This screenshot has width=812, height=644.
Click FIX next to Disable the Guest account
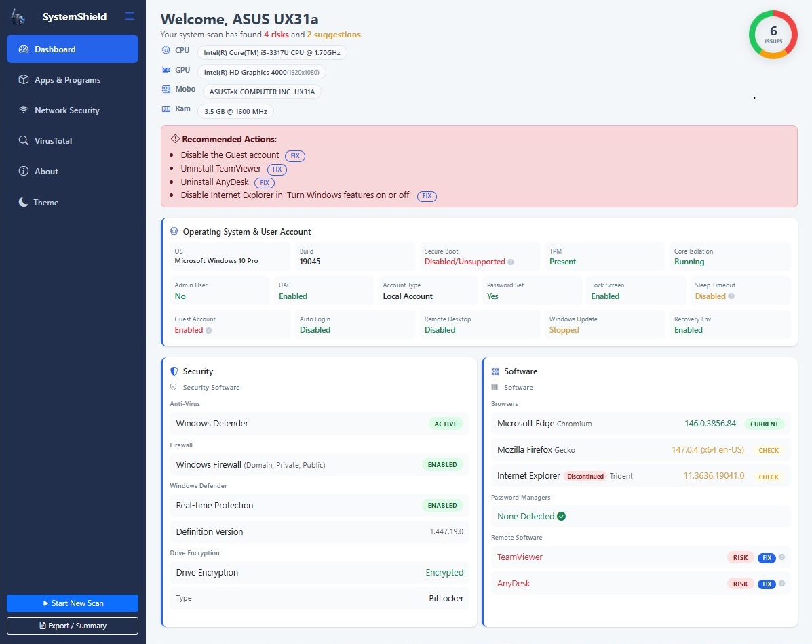(x=294, y=155)
